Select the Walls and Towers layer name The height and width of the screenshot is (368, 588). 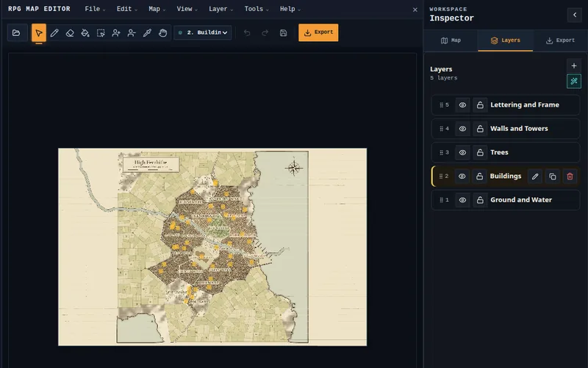point(519,128)
